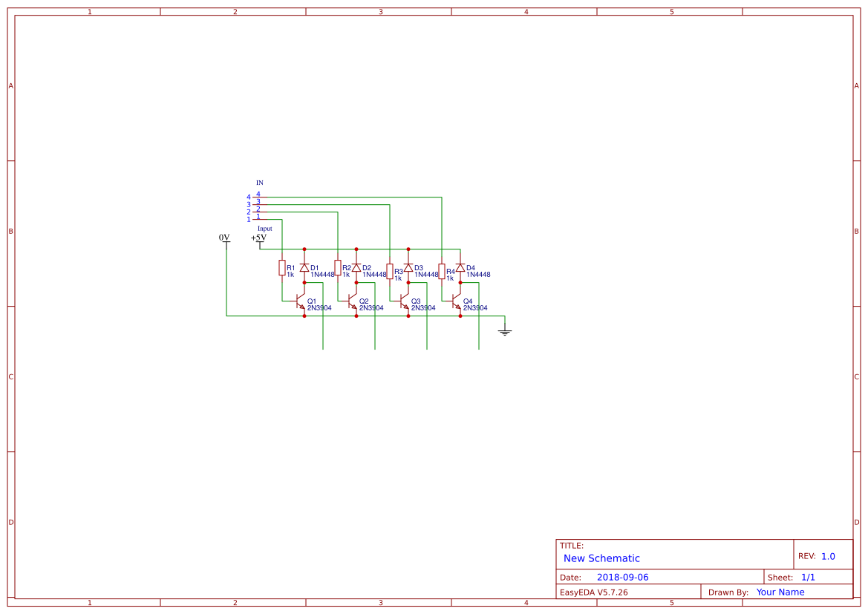Click the Q2 2N3904 transistor symbol
The image size is (868, 614).
tap(351, 302)
